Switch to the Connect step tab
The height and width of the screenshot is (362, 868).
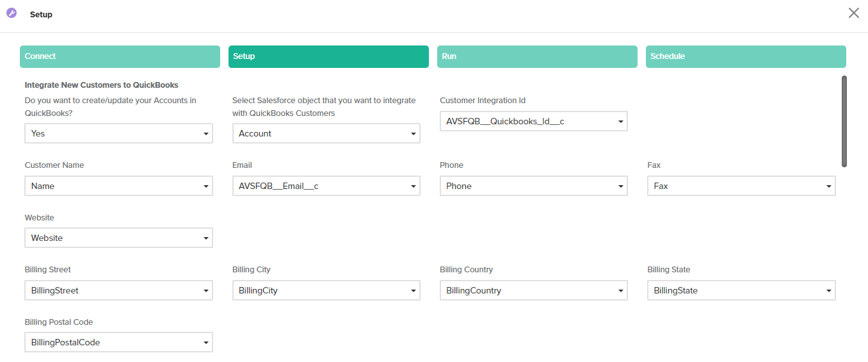tap(120, 56)
